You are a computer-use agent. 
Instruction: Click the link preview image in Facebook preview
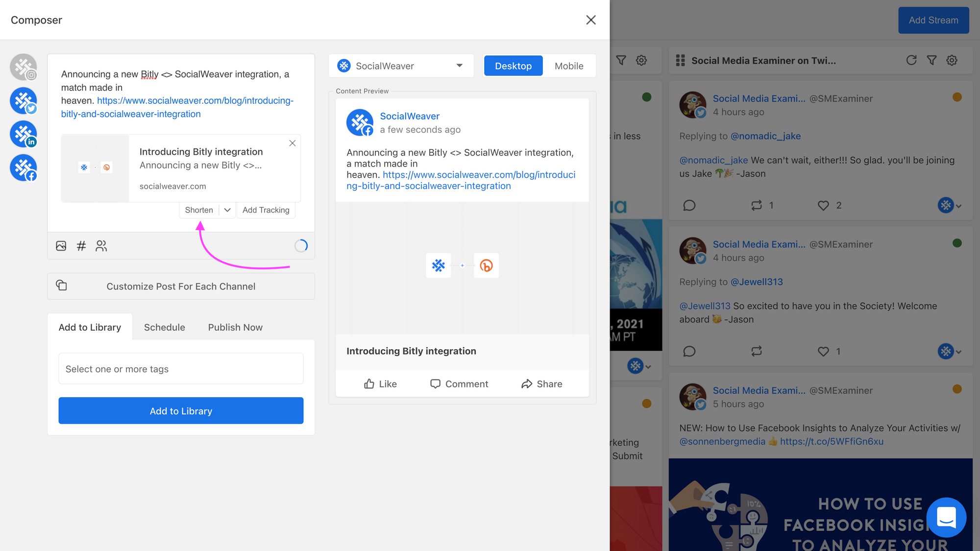pos(462,268)
